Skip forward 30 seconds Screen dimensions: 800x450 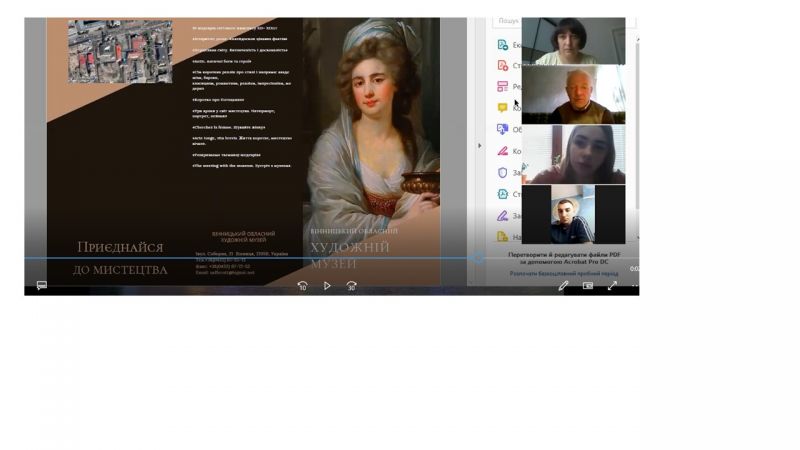point(352,286)
